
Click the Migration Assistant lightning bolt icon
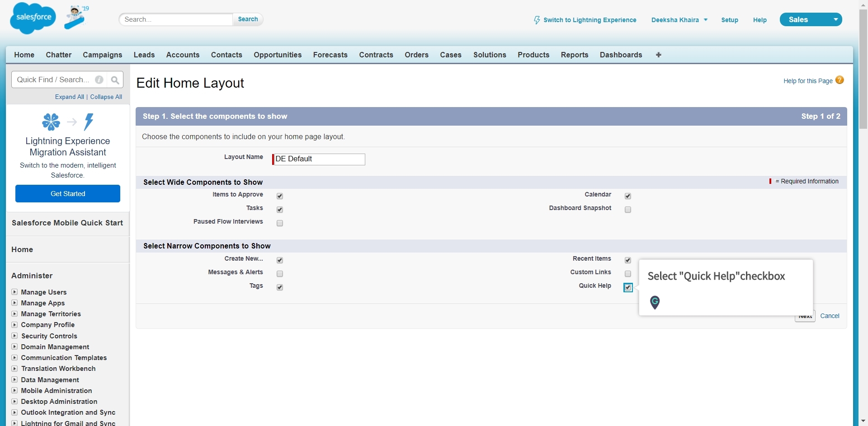pyautogui.click(x=89, y=122)
